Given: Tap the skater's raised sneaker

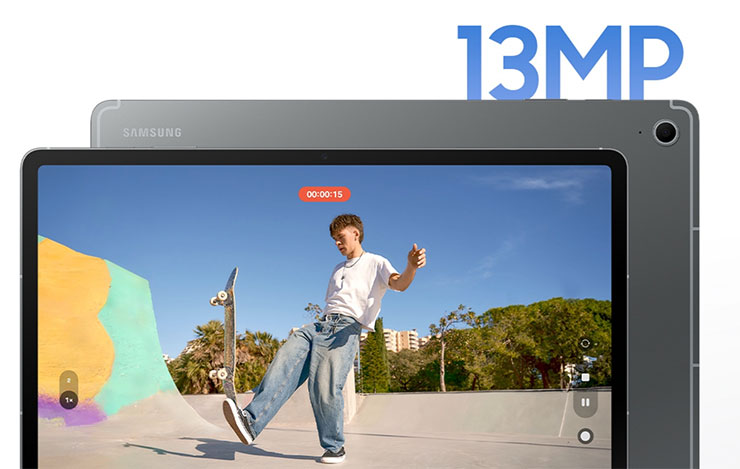Looking at the screenshot, I should click(x=238, y=420).
